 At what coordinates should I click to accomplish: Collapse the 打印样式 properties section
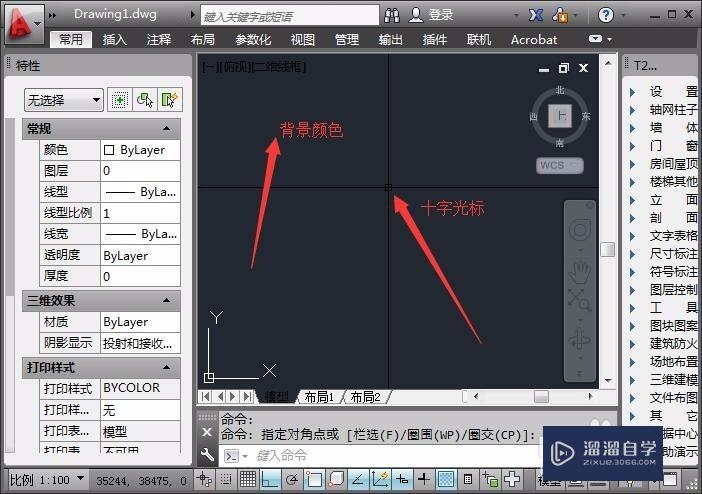(x=167, y=367)
